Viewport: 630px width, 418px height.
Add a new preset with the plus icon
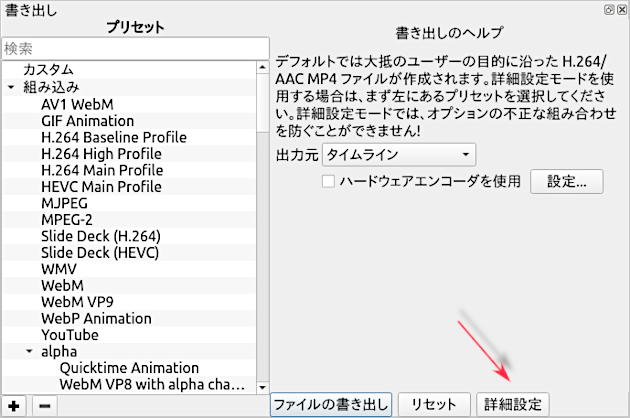(x=14, y=406)
